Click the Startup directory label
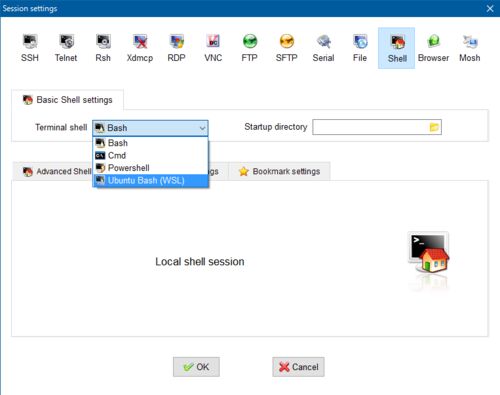 [x=276, y=127]
